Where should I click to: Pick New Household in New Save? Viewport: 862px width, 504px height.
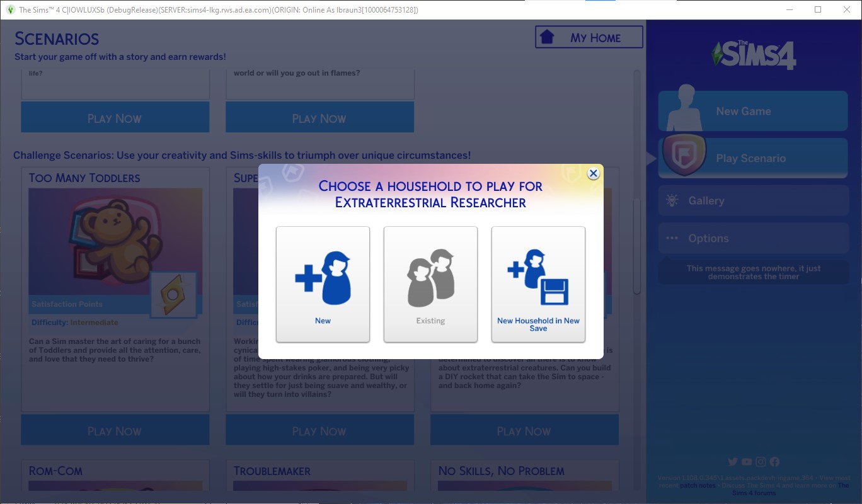coord(538,284)
